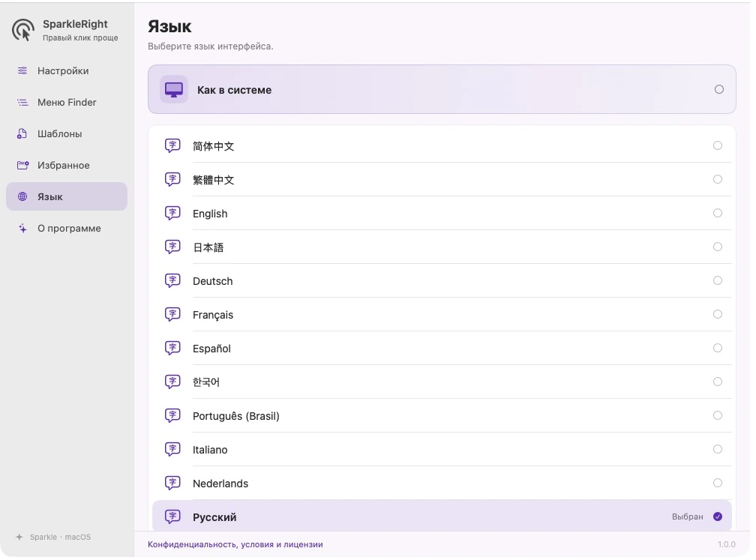Select the Как в системе radio button
Image resolution: width=756 pixels, height=560 pixels.
(x=718, y=89)
